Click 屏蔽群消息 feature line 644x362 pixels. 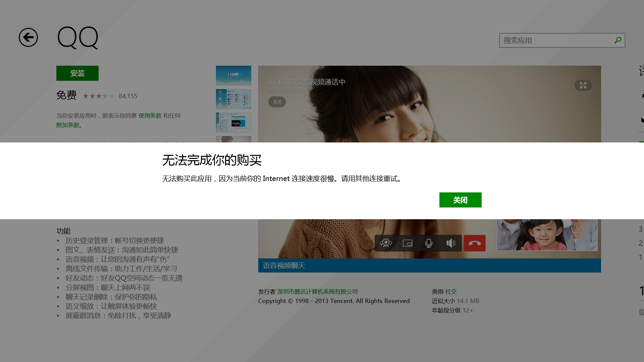(118, 315)
